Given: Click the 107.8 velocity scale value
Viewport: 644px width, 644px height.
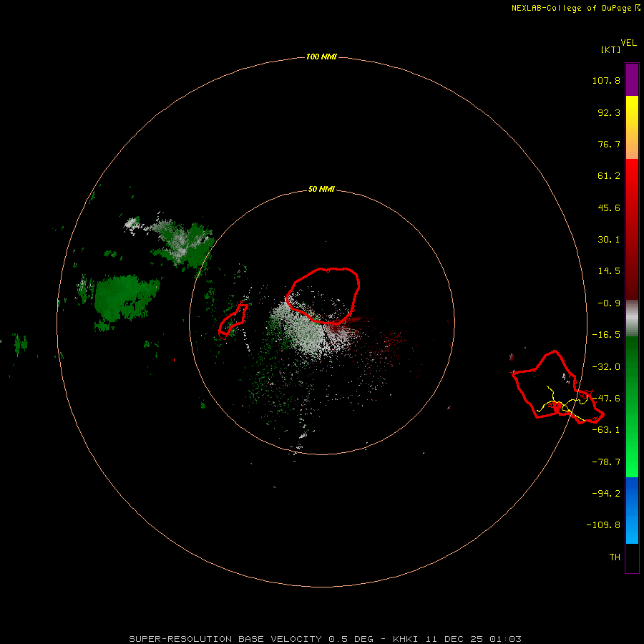Looking at the screenshot, I should (606, 80).
